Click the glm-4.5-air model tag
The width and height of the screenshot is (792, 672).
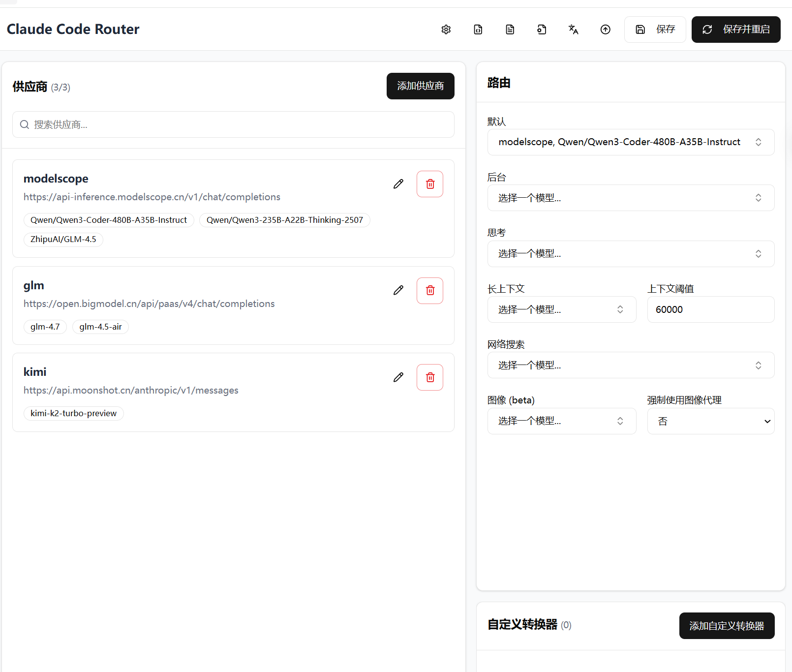pyautogui.click(x=101, y=327)
